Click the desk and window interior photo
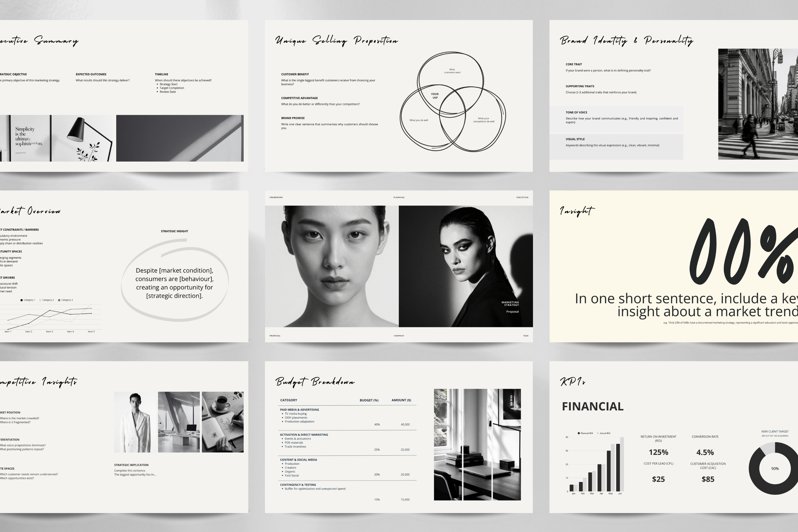 click(478, 445)
